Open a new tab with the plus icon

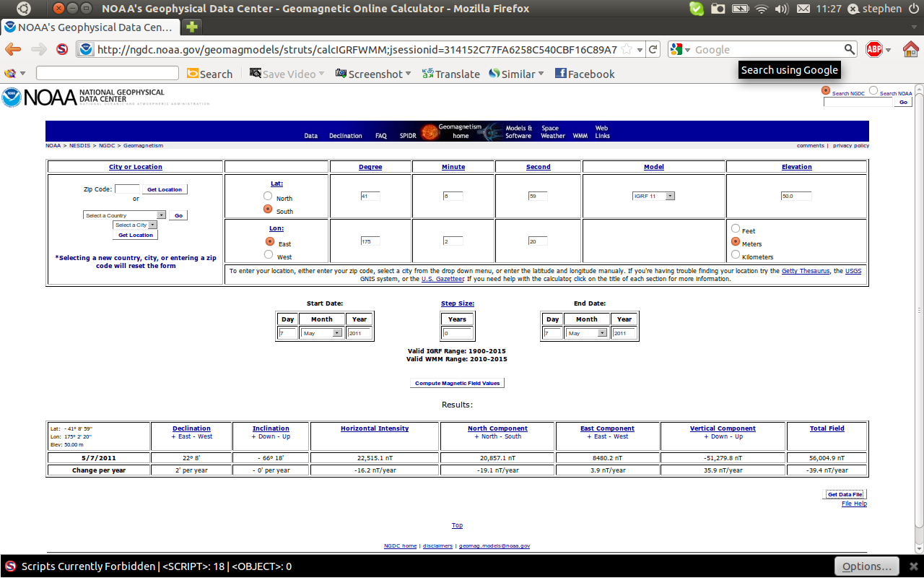coord(191,27)
